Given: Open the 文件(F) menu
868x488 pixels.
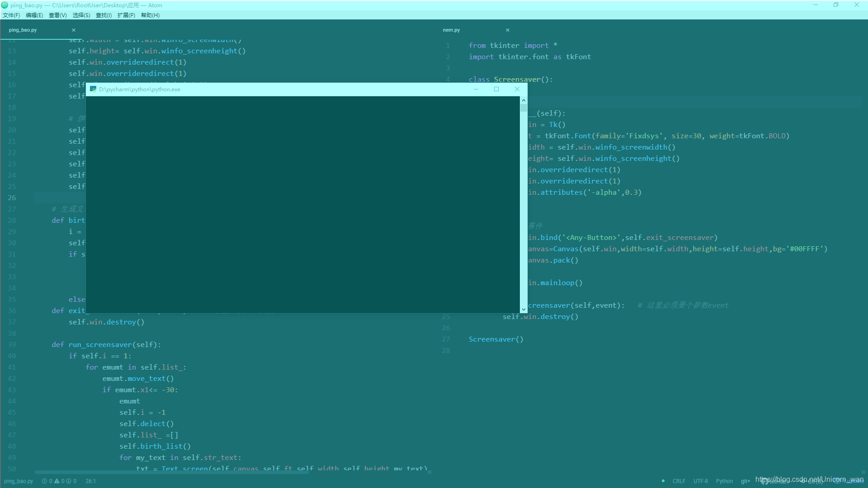Looking at the screenshot, I should pyautogui.click(x=11, y=15).
